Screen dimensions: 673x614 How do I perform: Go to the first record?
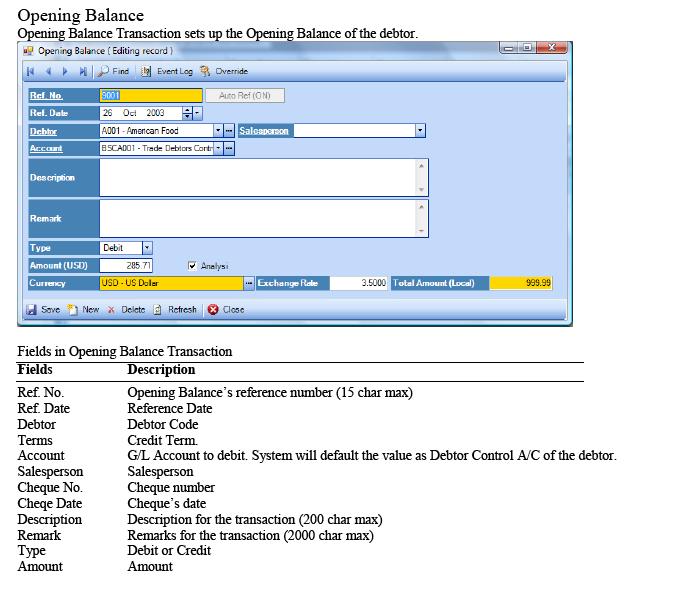tap(31, 72)
